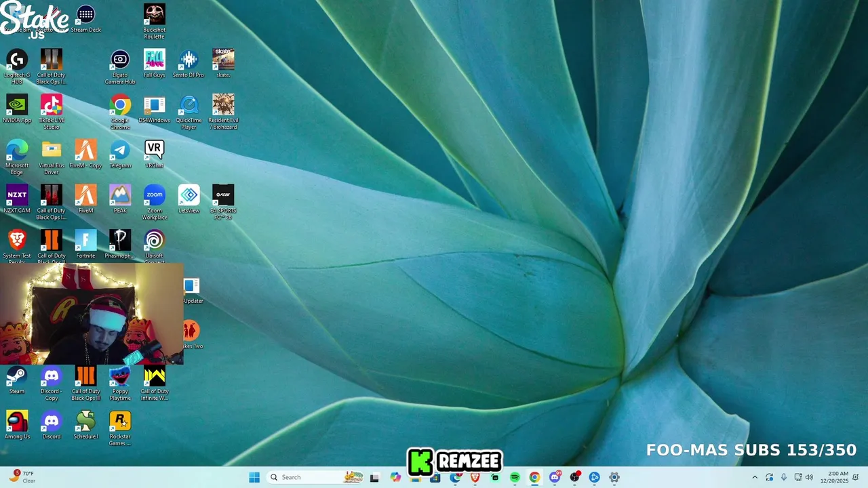
Task: Launch Call of Duty Infinite Warfare
Action: (x=154, y=384)
